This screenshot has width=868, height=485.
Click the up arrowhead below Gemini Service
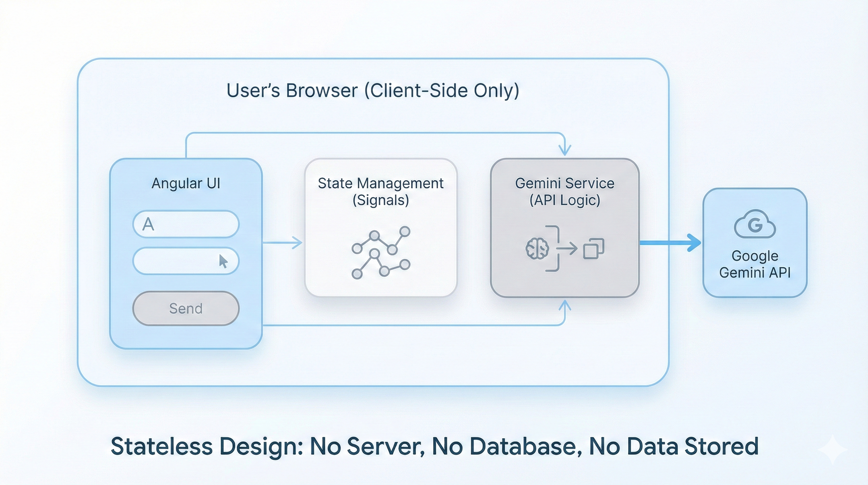(x=565, y=305)
